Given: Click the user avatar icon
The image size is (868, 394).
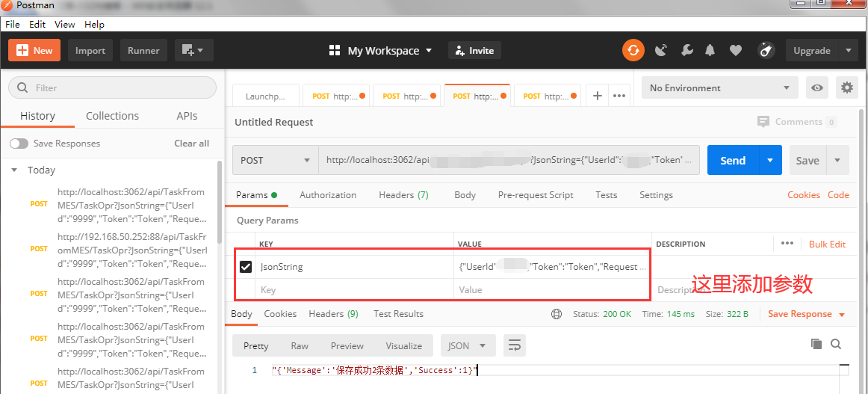Looking at the screenshot, I should [766, 50].
